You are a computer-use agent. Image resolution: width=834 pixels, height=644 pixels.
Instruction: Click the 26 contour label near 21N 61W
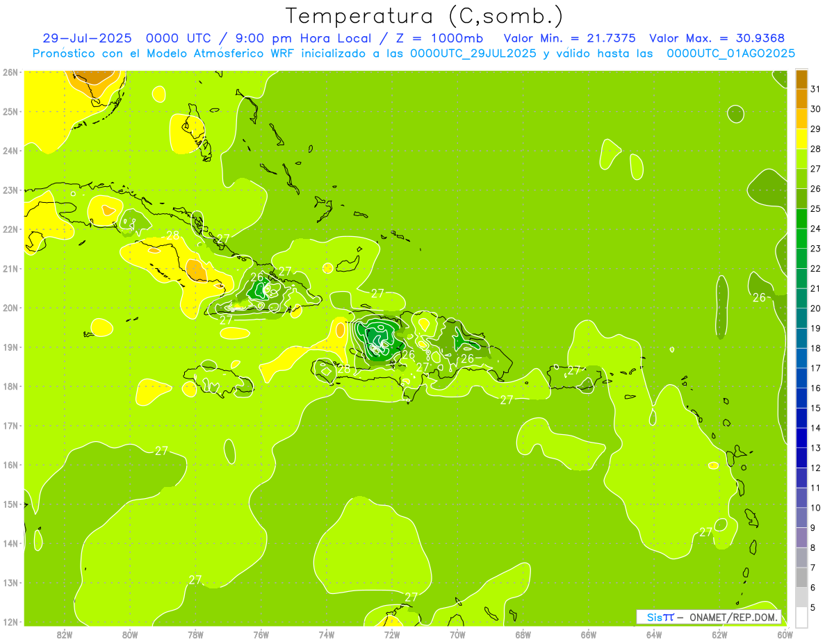(x=759, y=297)
